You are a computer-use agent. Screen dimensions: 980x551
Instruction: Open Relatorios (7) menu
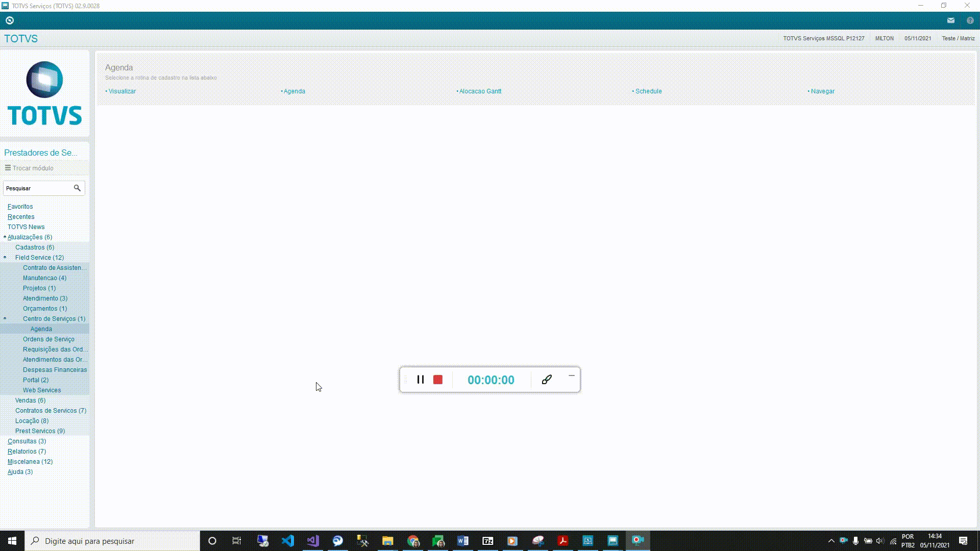(27, 452)
